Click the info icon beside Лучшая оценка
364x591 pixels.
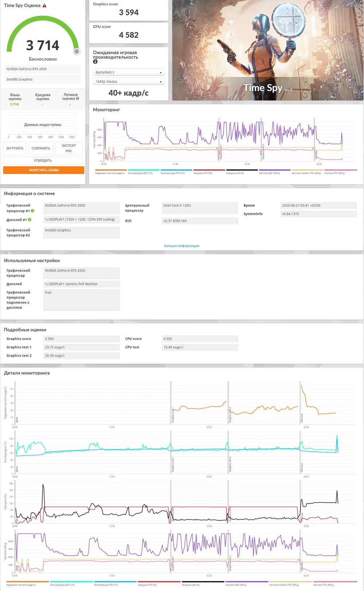click(78, 98)
